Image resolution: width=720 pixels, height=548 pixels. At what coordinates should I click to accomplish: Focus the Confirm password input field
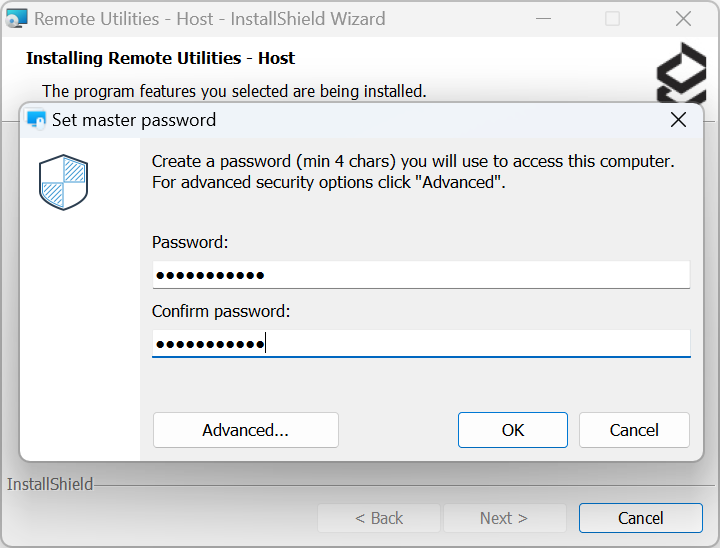(420, 344)
